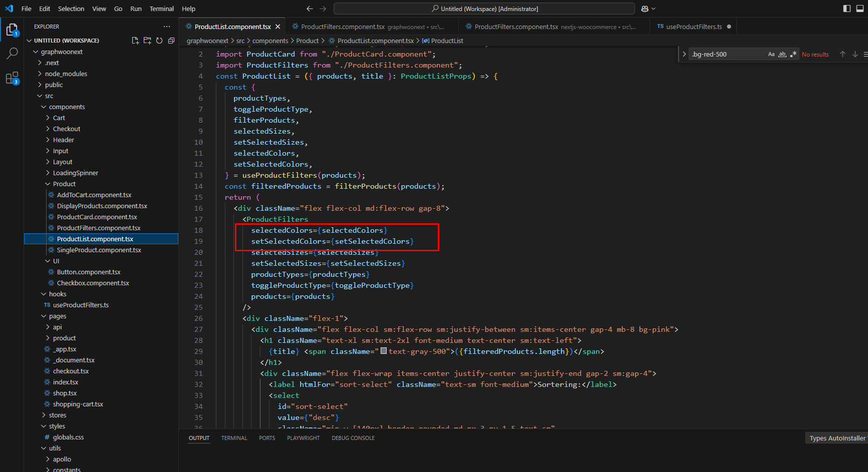Refresh the Explorer file tree
The width and height of the screenshot is (868, 472).
(x=159, y=41)
